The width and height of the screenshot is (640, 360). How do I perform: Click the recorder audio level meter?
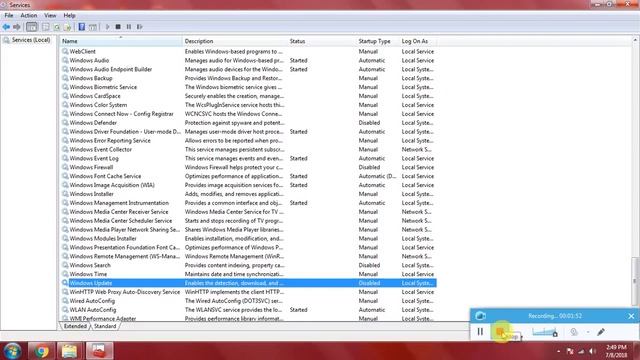[544, 332]
